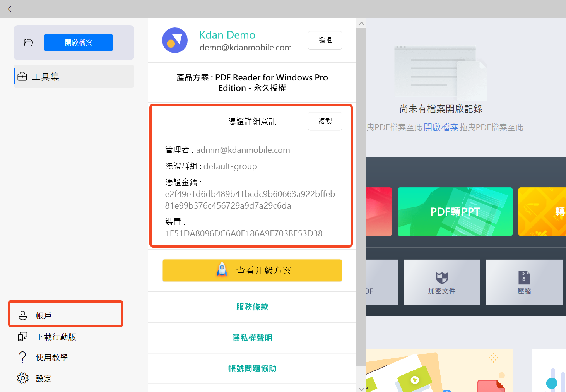
Task: Click the back arrow icon
Action: pos(11,9)
